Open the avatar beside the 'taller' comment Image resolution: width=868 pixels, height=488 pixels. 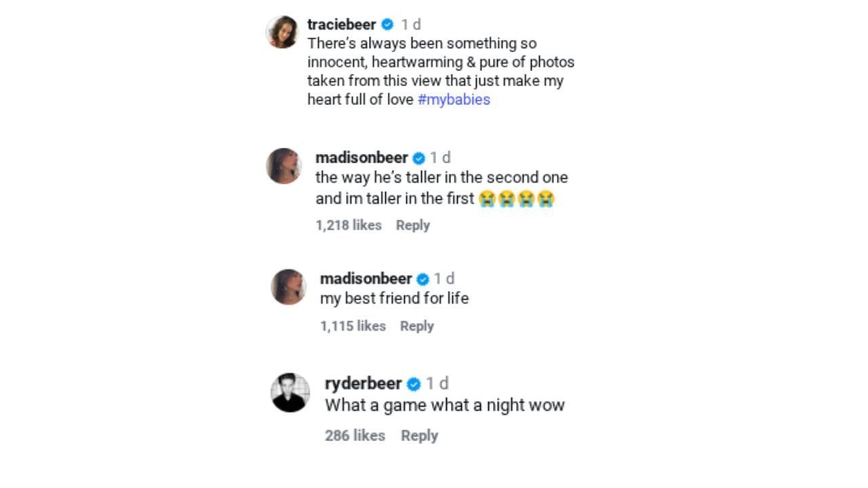283,166
